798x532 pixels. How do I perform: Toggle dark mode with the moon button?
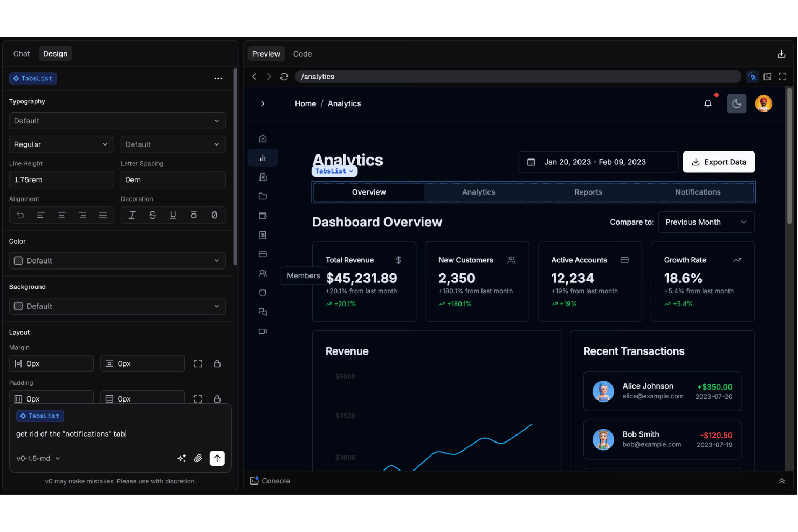click(737, 103)
